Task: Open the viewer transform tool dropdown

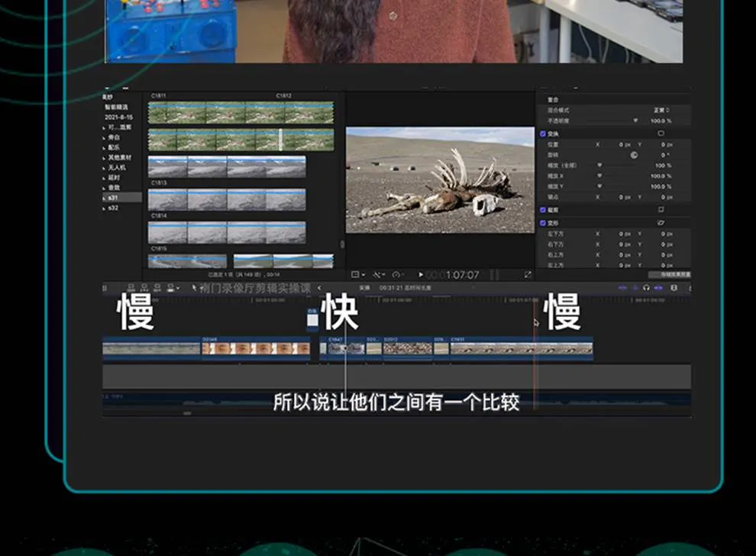Action: 357,275
